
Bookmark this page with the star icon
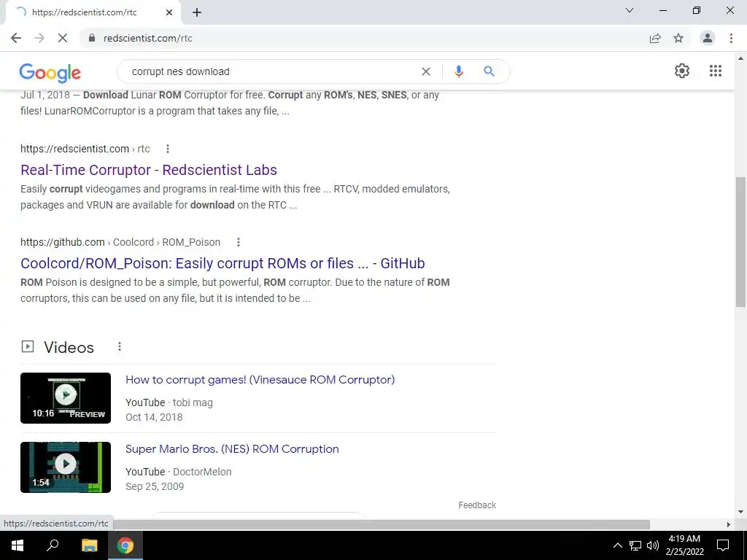678,38
